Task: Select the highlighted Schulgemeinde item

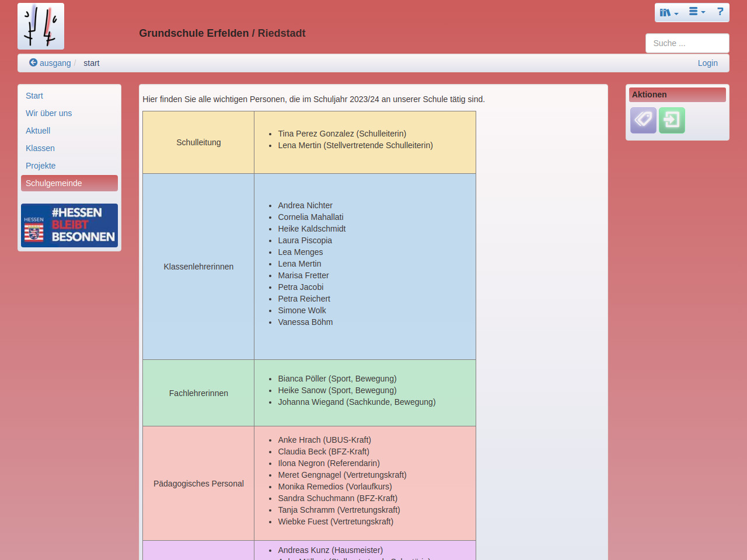Action: [x=54, y=183]
